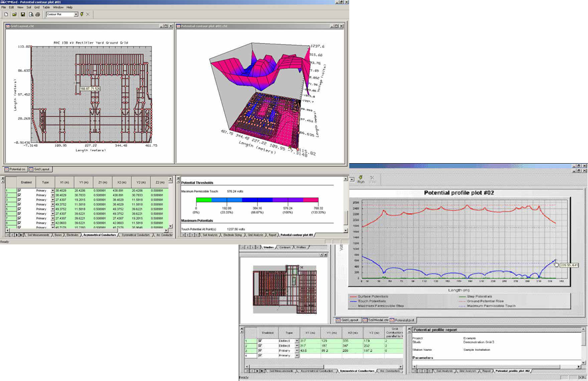The height and width of the screenshot is (381, 588).
Task: Click the Potential Thresholds report scrollbar down arrow
Action: (346, 230)
